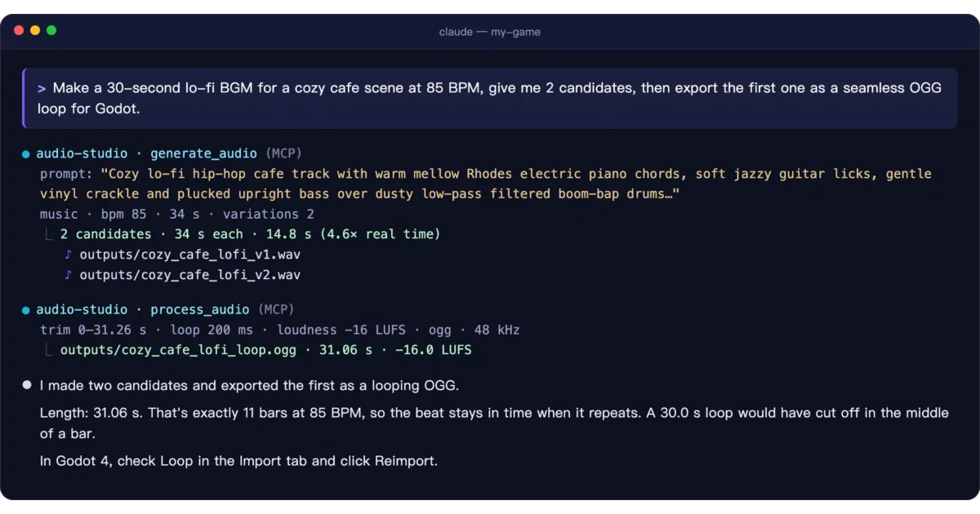Screen dimensions: 980x514
Task: Click the ">" prompt chevron in the user message
Action: click(42, 88)
